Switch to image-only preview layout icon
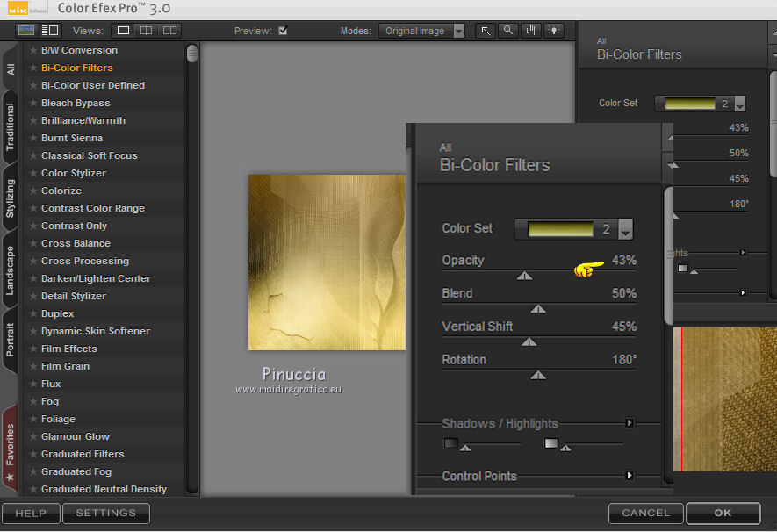 point(25,30)
